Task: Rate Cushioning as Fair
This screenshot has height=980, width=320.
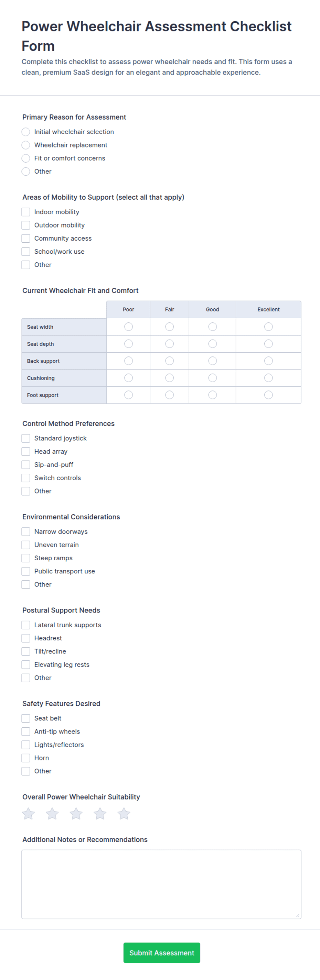Action: tap(170, 378)
